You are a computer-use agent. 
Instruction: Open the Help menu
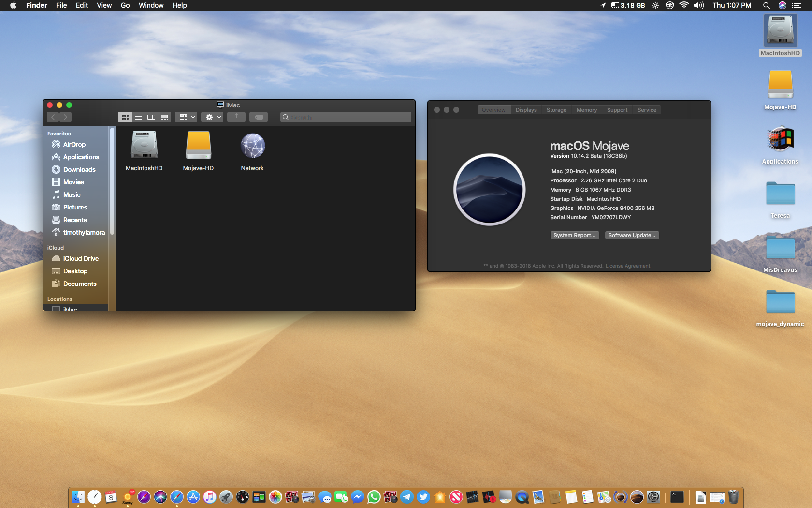(179, 5)
